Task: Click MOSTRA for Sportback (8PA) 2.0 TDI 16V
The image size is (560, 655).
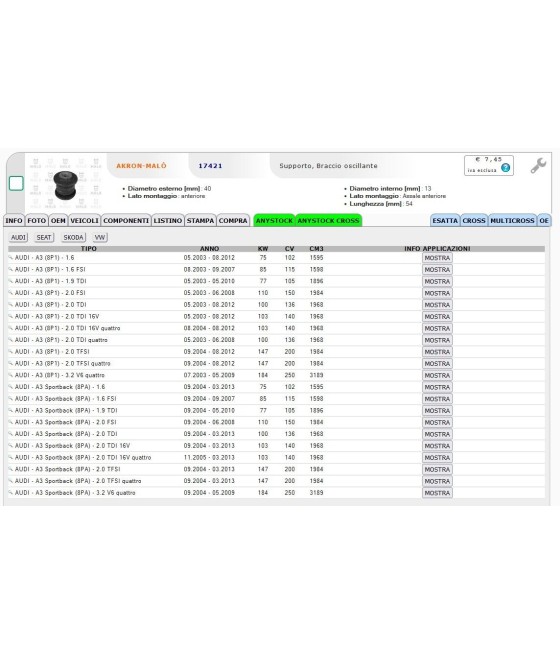Action: coord(437,446)
